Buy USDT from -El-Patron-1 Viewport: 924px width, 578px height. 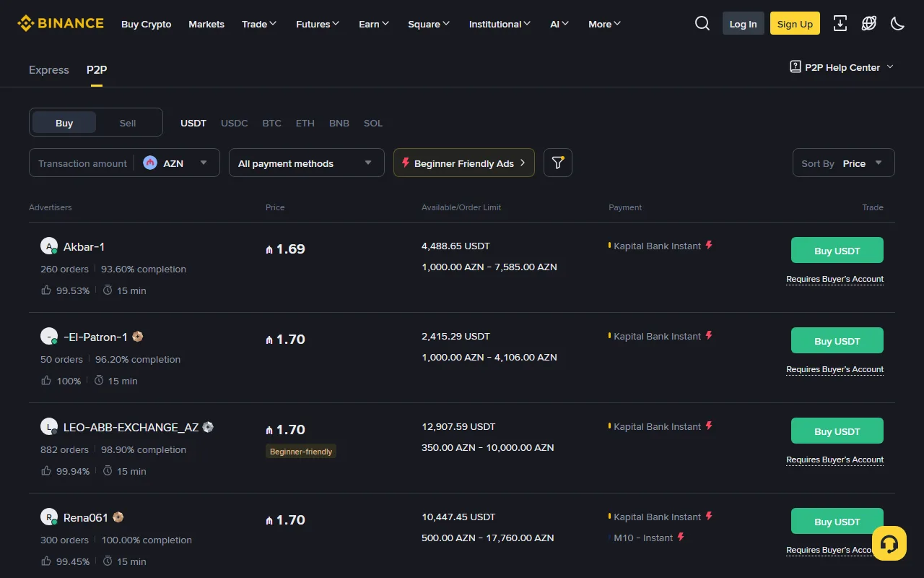[837, 340]
